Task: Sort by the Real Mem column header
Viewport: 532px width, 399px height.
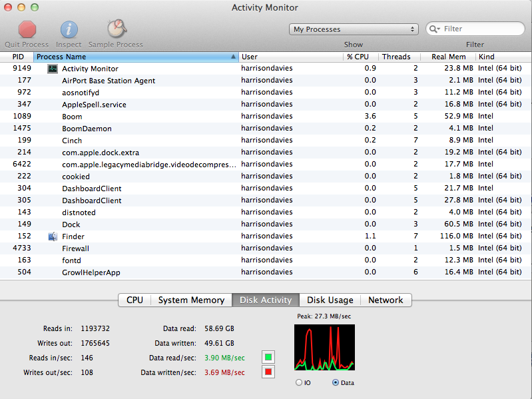Action: [448, 57]
